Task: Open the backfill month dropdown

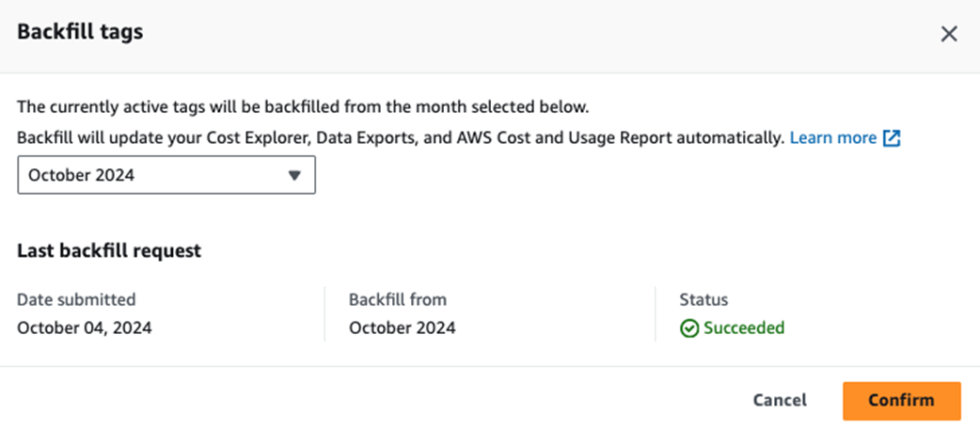Action: pos(166,175)
